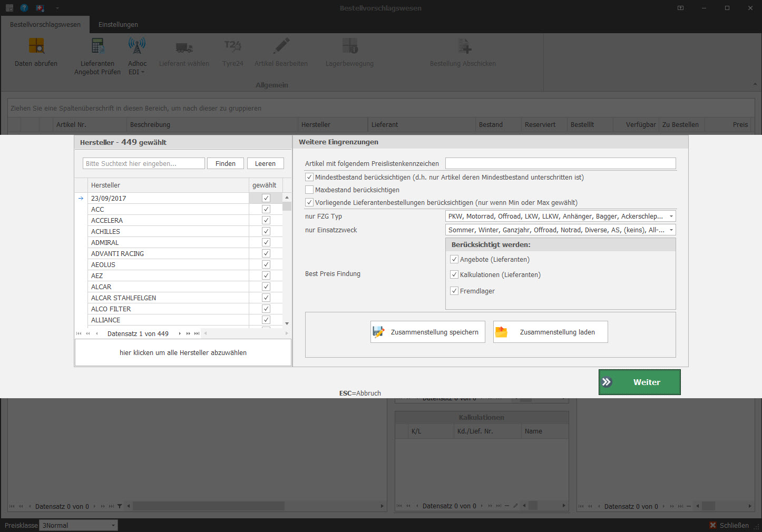
Task: Click the Lagerbewegung ribbon icon
Action: 350,46
